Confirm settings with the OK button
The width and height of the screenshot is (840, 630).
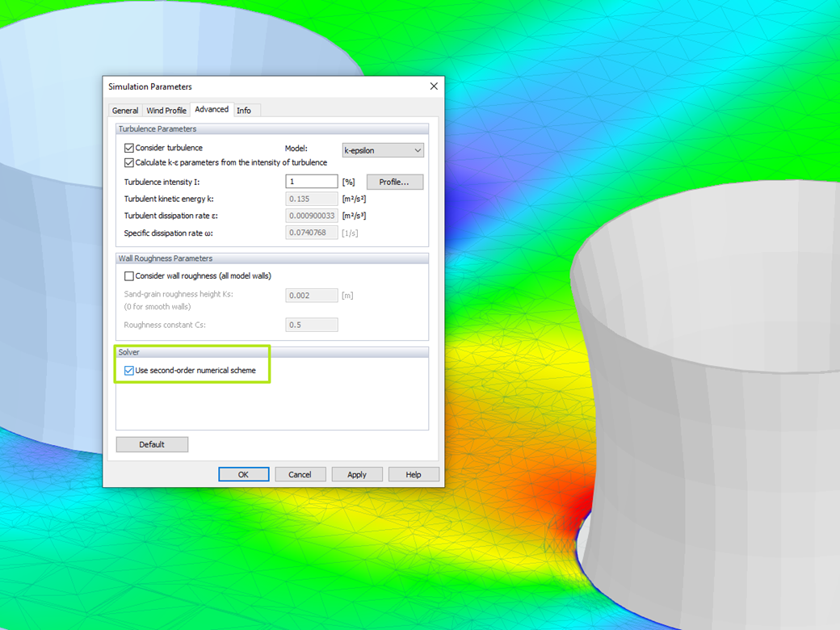[x=243, y=474]
